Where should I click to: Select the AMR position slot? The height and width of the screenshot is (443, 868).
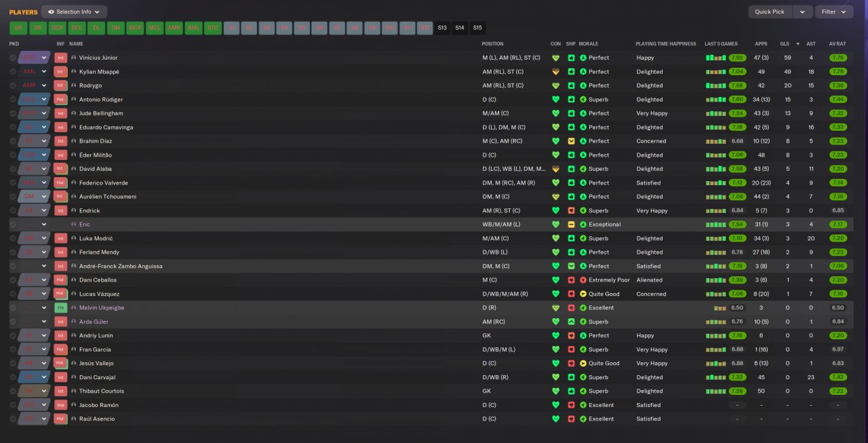click(174, 28)
